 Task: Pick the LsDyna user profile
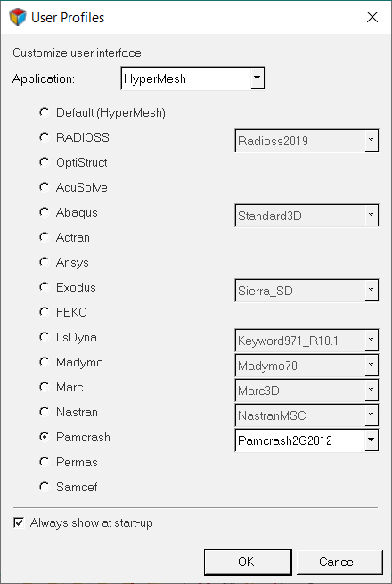click(45, 337)
